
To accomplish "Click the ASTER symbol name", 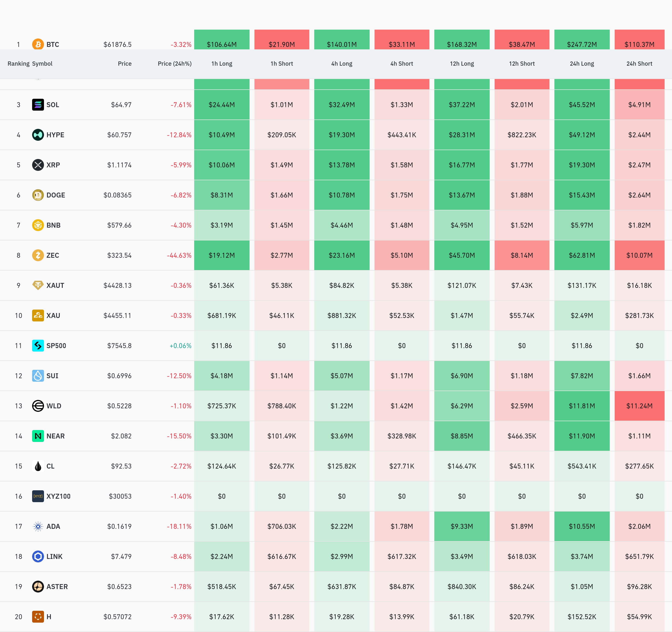I will [57, 586].
